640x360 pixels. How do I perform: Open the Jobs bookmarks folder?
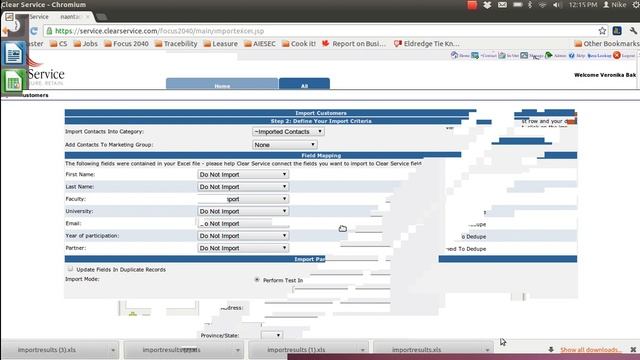pyautogui.click(x=85, y=43)
